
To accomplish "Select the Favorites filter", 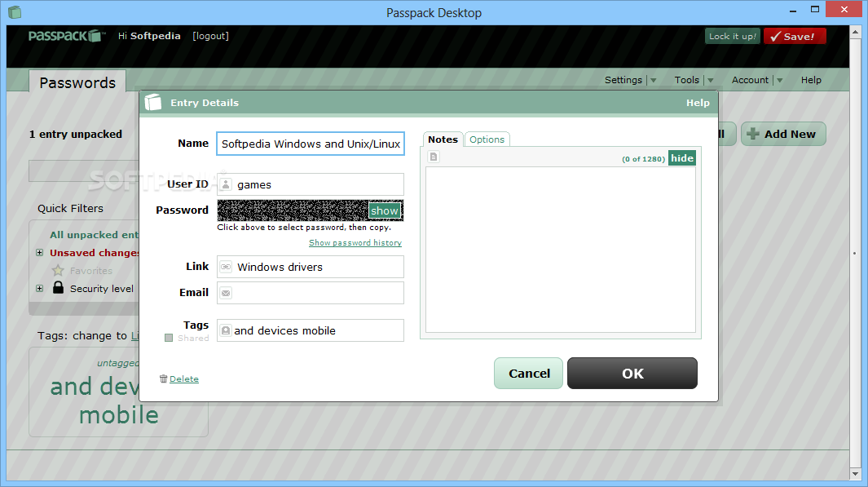I will 90,271.
